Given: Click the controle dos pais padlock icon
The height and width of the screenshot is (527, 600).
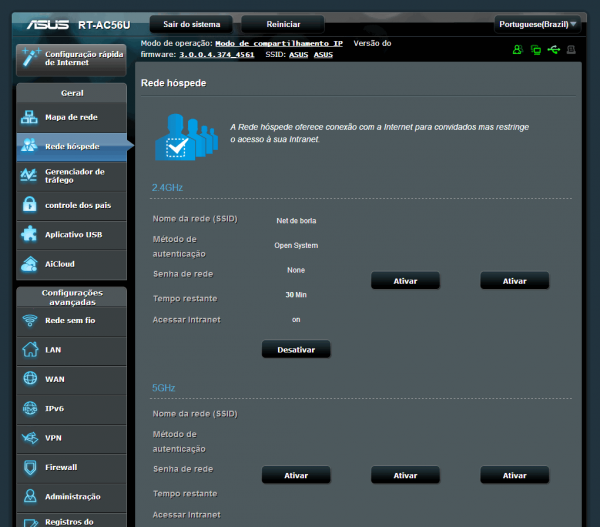Looking at the screenshot, I should coord(29,205).
